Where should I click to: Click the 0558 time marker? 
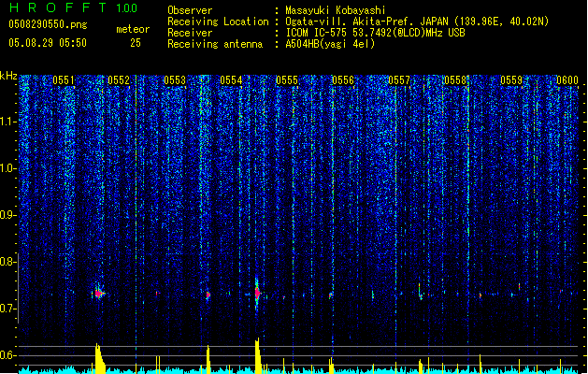pos(455,79)
